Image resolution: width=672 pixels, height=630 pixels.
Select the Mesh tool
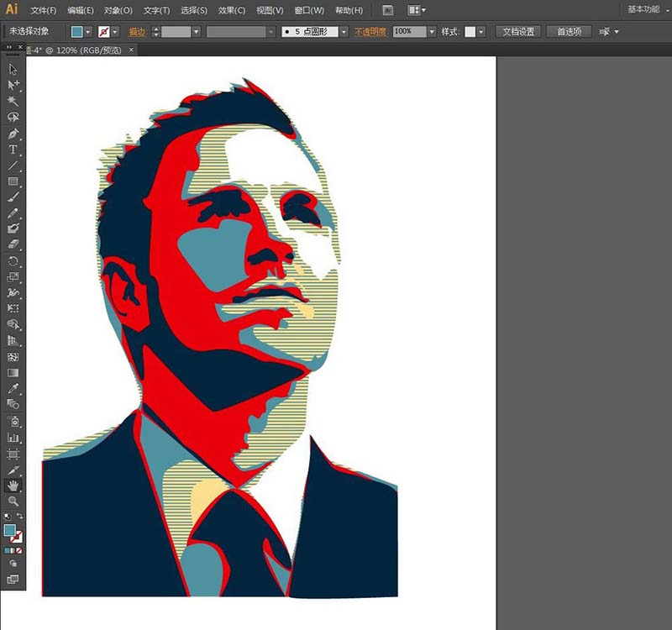click(13, 357)
